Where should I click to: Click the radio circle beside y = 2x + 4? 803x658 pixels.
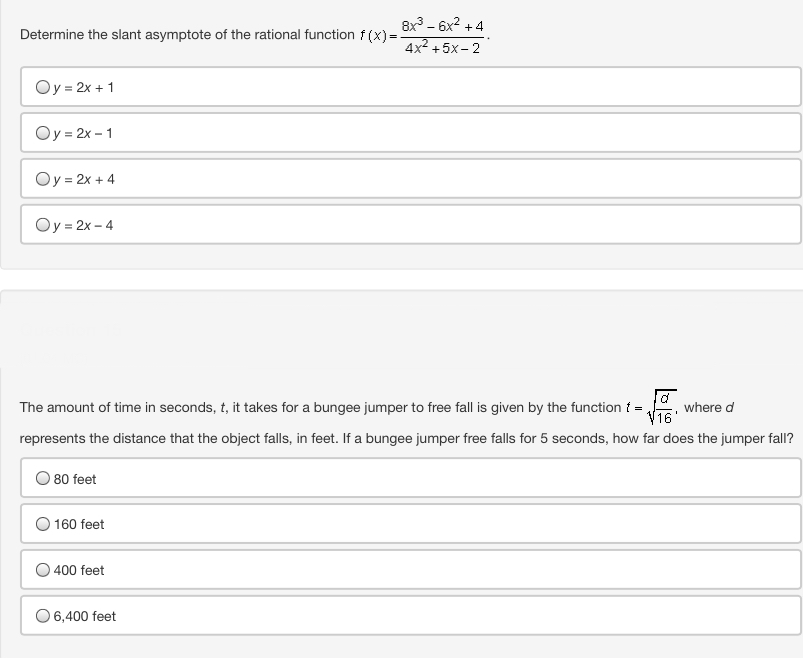(x=41, y=177)
